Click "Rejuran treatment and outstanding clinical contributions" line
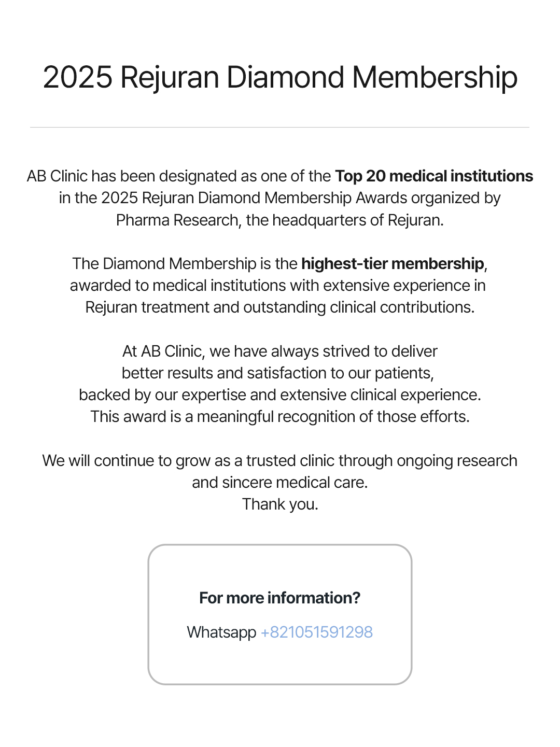Viewport: 560px width, 747px height. click(x=280, y=307)
